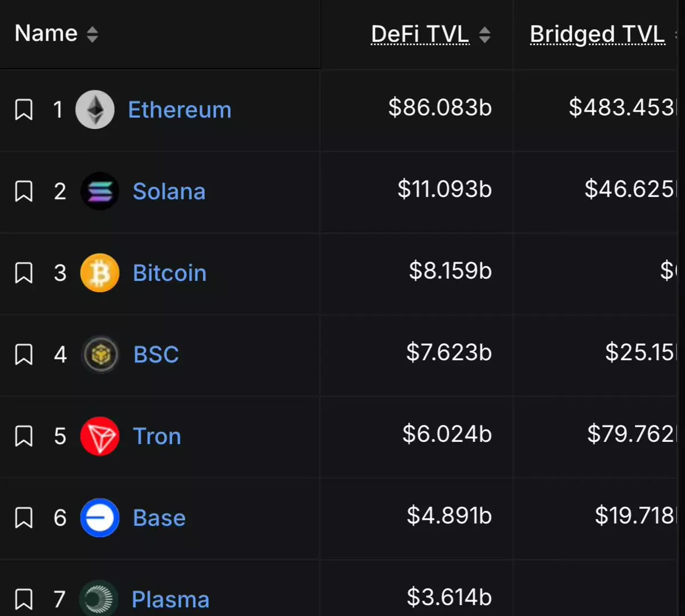The width and height of the screenshot is (685, 616).
Task: Click the Solana chain logo icon
Action: pos(99,191)
